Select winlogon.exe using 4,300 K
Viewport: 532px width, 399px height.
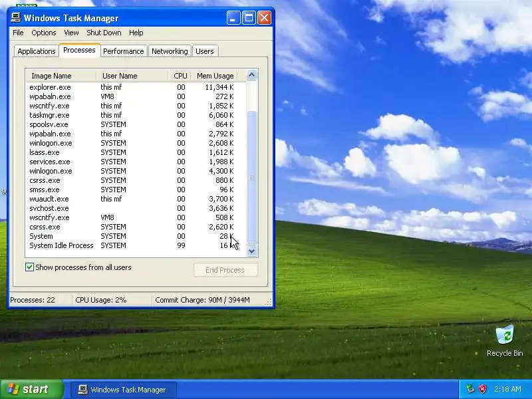(x=136, y=171)
